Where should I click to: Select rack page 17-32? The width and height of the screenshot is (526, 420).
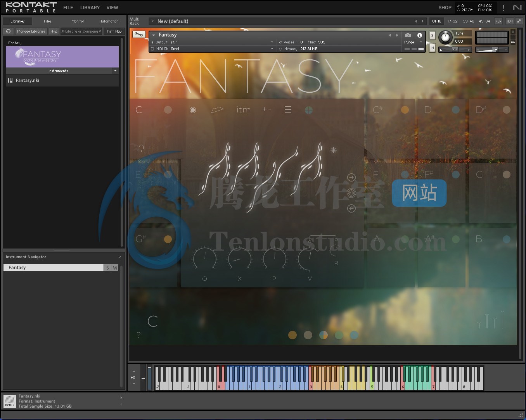(x=452, y=21)
